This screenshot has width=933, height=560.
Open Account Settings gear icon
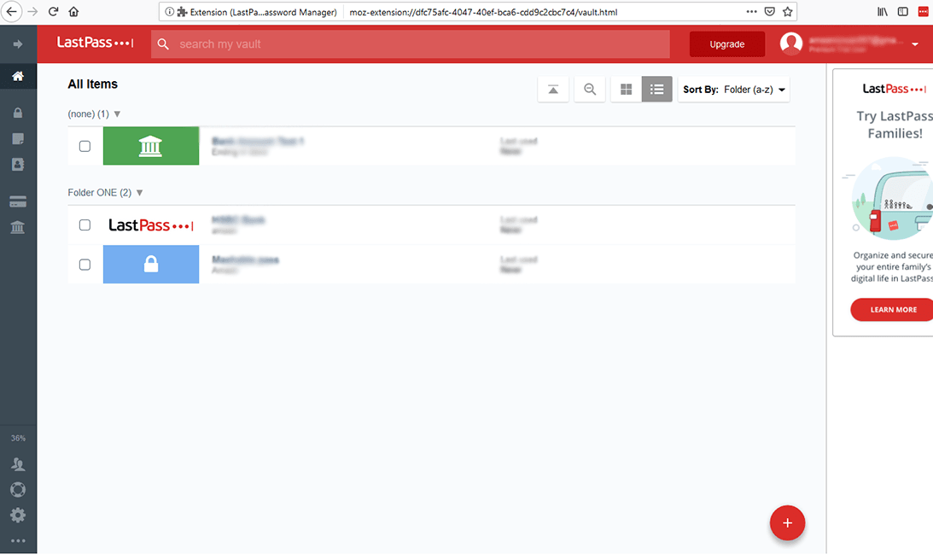pos(18,515)
